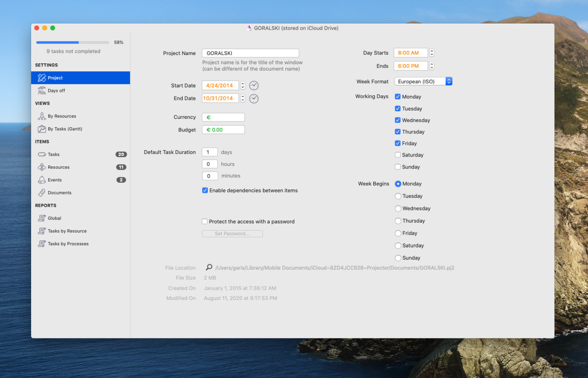Open By Tasks (Gantt) chart icon
Viewport: 588px width, 378px height.
click(x=42, y=129)
